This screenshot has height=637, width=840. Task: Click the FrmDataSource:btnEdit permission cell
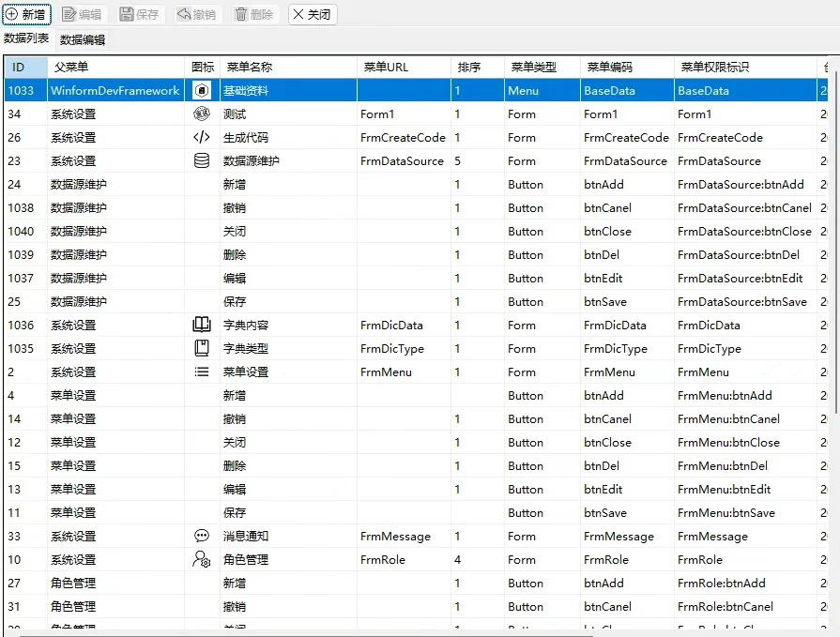[745, 279]
